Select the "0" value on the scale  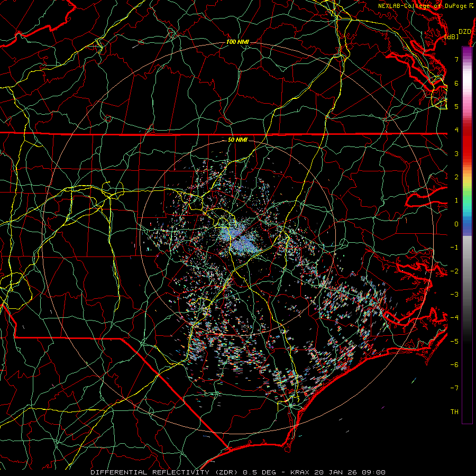click(x=456, y=224)
